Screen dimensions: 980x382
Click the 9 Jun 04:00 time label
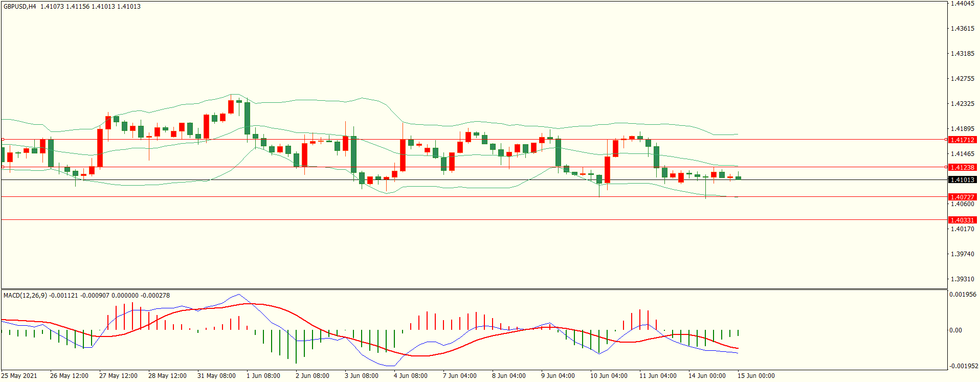coord(558,376)
